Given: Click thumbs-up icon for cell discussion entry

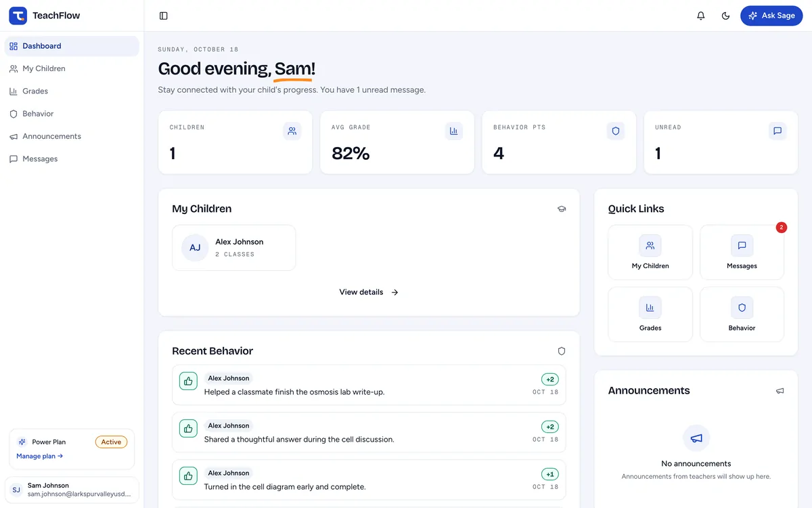Looking at the screenshot, I should (x=188, y=428).
